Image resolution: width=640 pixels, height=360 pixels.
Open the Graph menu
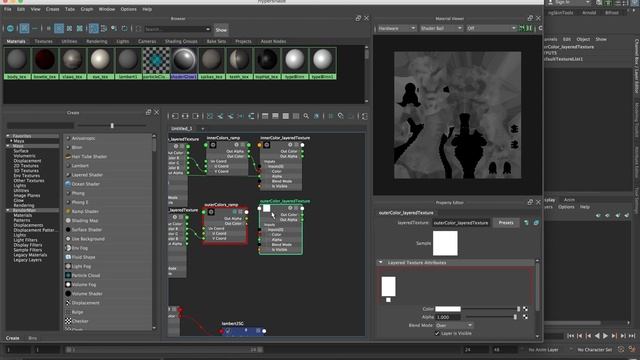point(87,9)
